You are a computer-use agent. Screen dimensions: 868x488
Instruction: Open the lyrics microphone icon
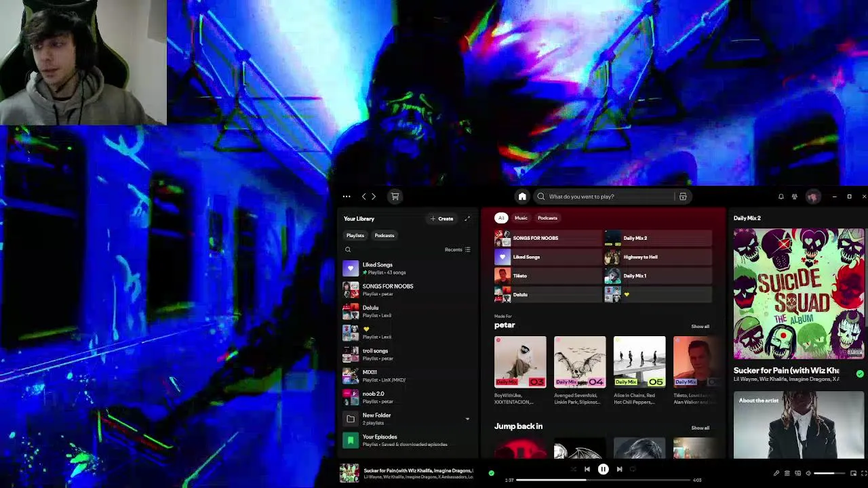[x=776, y=473]
